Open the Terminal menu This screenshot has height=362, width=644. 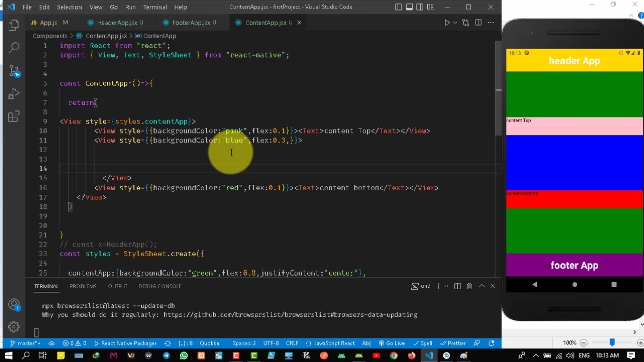click(155, 7)
